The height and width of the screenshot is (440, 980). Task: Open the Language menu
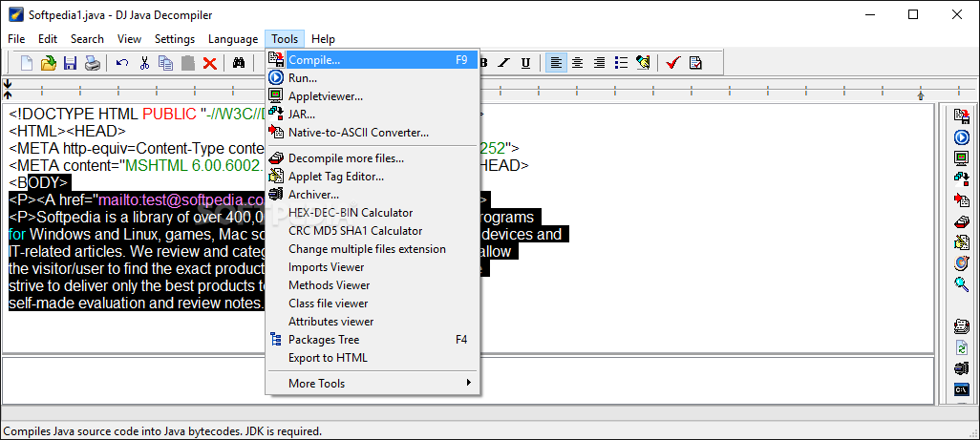[x=232, y=39]
